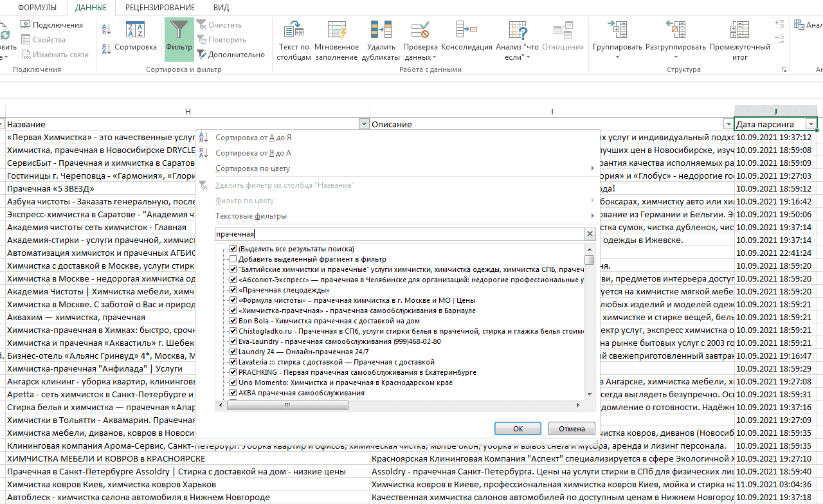
Task: Click the filter list horizontal scrollbar thumb
Action: (286, 405)
